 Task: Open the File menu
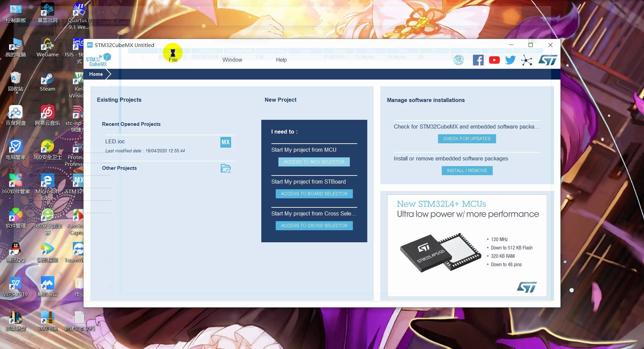coord(173,60)
